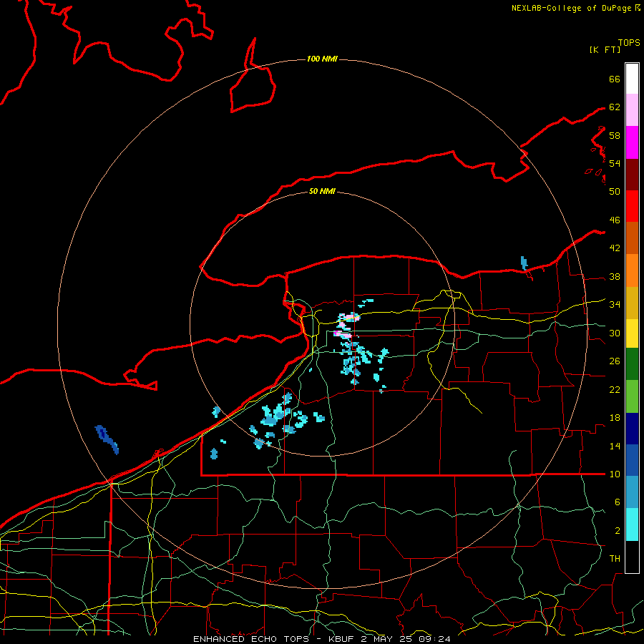
Task: Click the bright orange legend swatch
Action: tap(632, 270)
